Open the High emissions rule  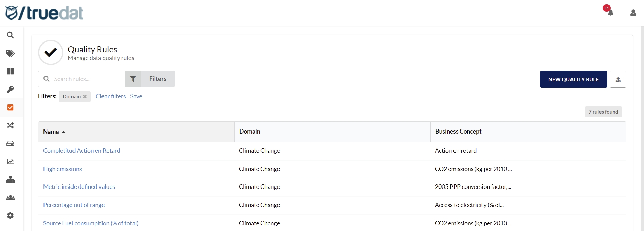point(62,169)
